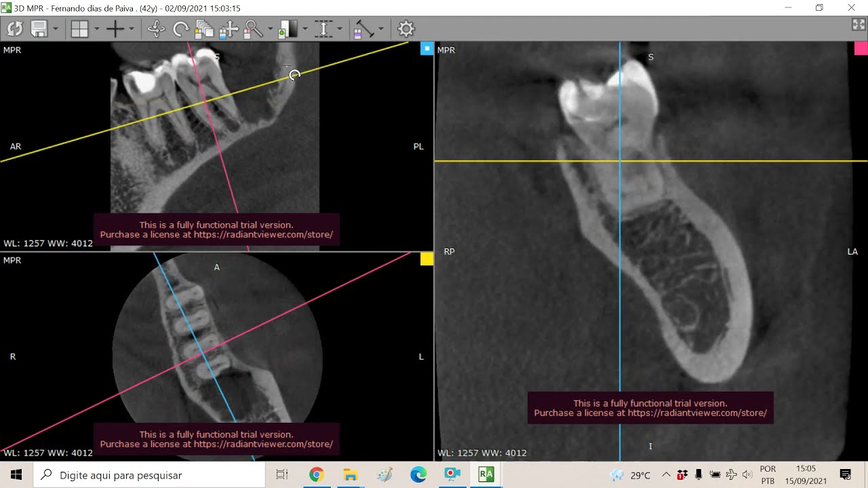Image resolution: width=868 pixels, height=488 pixels.
Task: Click the MPR label in bottom-left view
Action: [12, 260]
